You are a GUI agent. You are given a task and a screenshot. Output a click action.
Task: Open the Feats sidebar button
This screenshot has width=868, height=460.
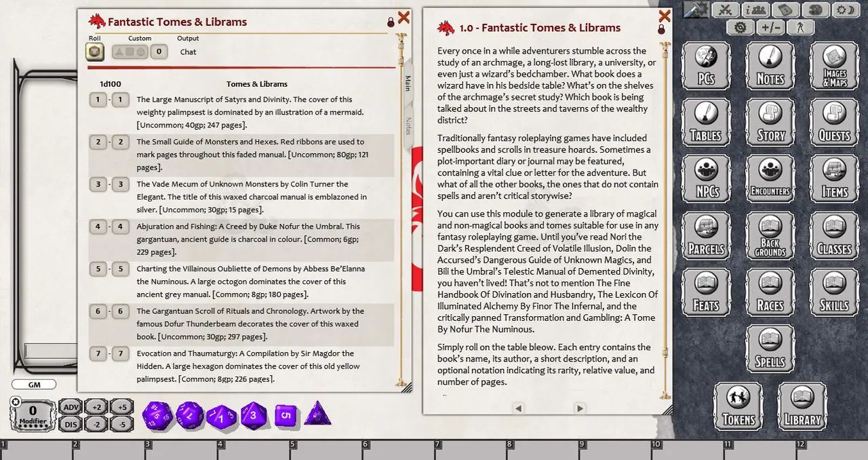[x=706, y=293]
